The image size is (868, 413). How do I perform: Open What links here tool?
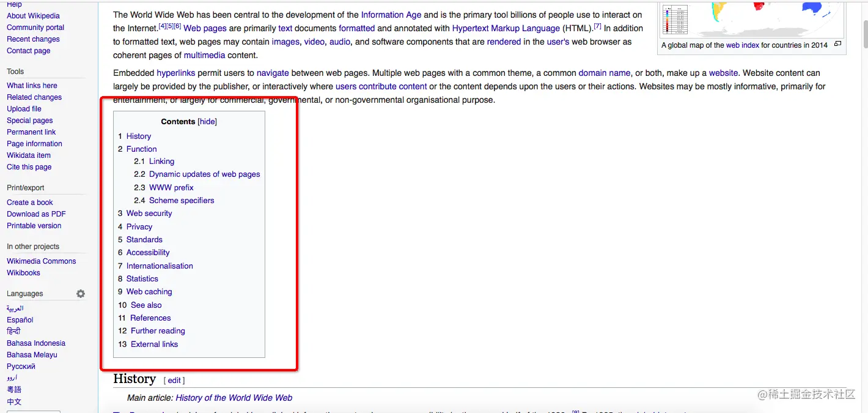32,86
